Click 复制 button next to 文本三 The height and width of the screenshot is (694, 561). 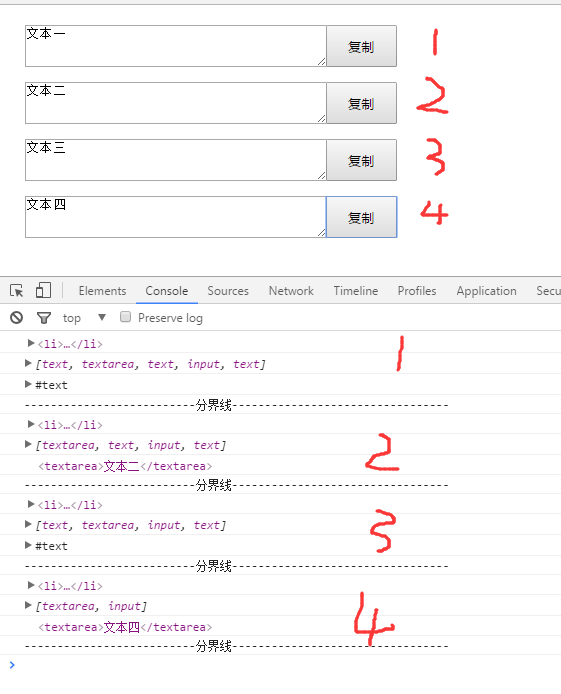(361, 160)
